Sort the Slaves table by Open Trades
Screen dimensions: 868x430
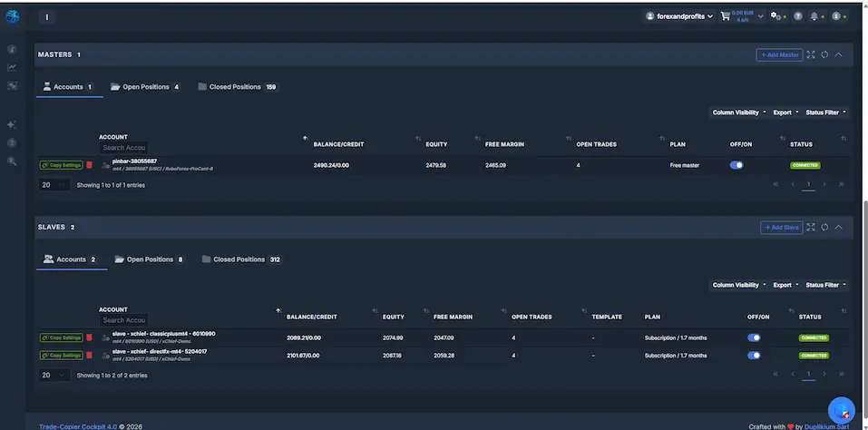tap(584, 310)
